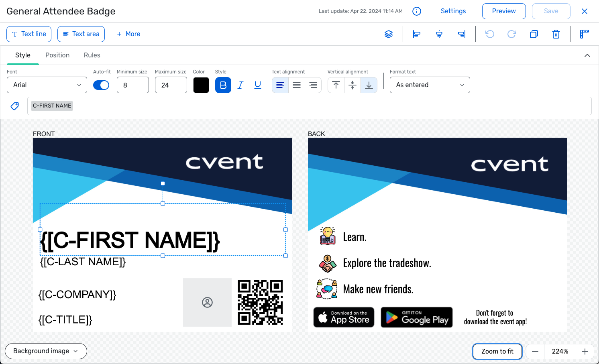Image resolution: width=599 pixels, height=364 pixels.
Task: Click the Preview button
Action: tap(504, 11)
